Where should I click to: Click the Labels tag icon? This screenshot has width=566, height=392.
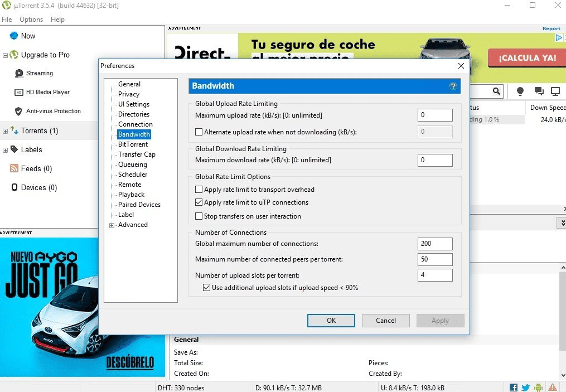(14, 149)
